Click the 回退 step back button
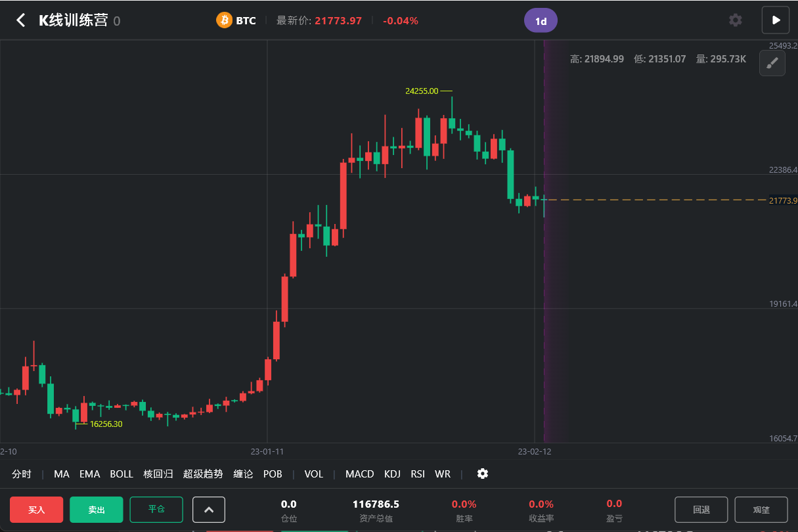This screenshot has height=532, width=798. pos(701,510)
